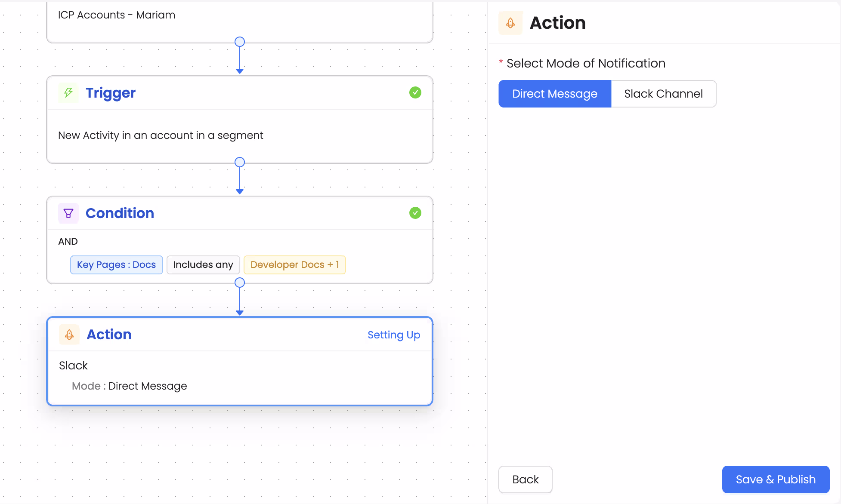Open the Key Pages : Docs field selector
The image size is (841, 504).
pyautogui.click(x=116, y=264)
